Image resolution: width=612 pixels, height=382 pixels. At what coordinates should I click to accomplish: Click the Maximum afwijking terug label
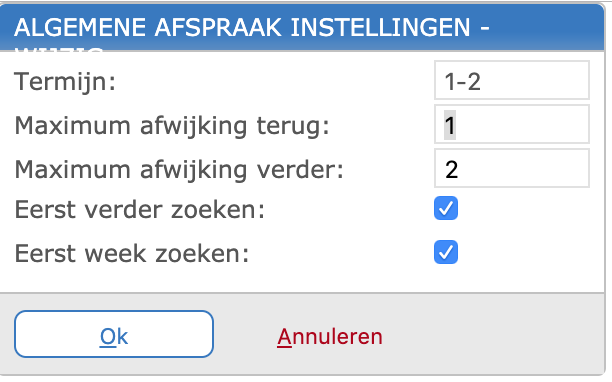172,126
